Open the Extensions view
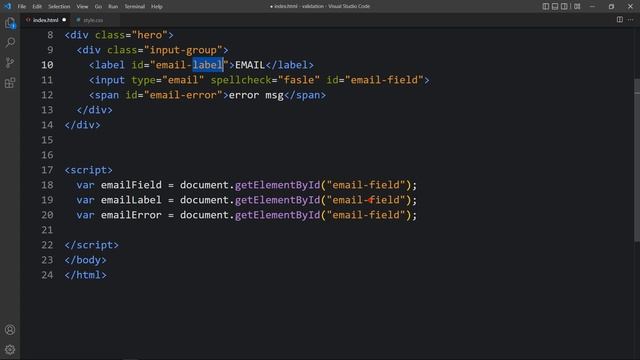The height and width of the screenshot is (360, 640). (10, 83)
